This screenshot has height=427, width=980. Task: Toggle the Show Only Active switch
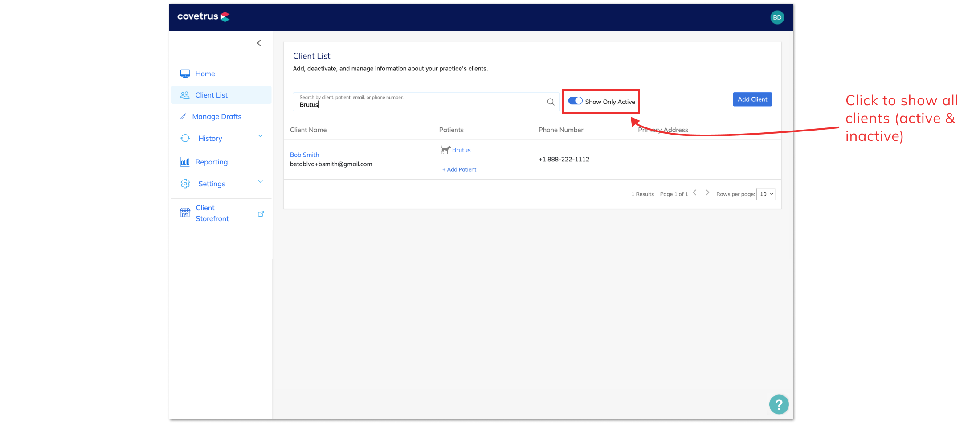click(575, 101)
